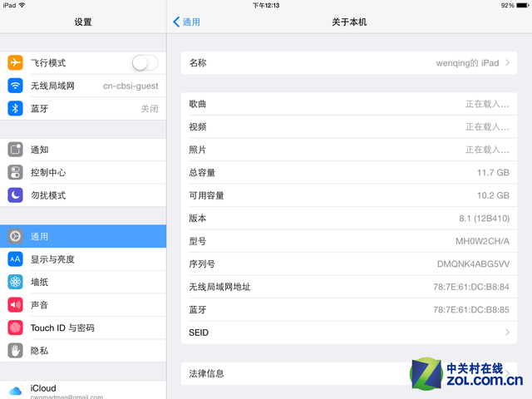This screenshot has width=532, height=399.
Task: Open Touch ID 与密码 entry
Action: tap(83, 328)
